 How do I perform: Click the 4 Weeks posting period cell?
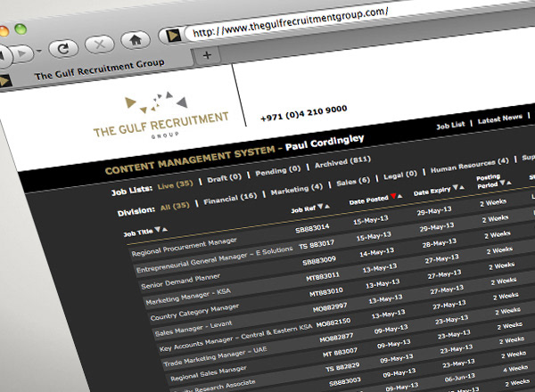515,369
